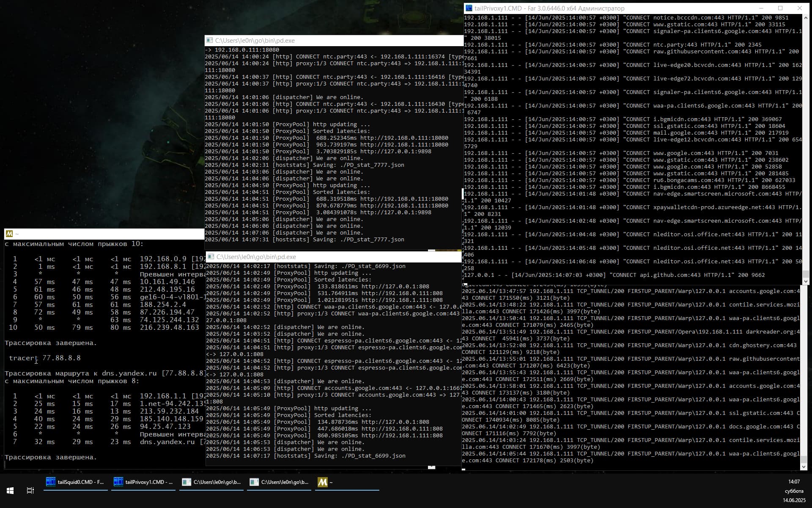Click '870.678779ms http://192.168.1.111:18080' latency line
812x508 pixels.
coord(326,206)
